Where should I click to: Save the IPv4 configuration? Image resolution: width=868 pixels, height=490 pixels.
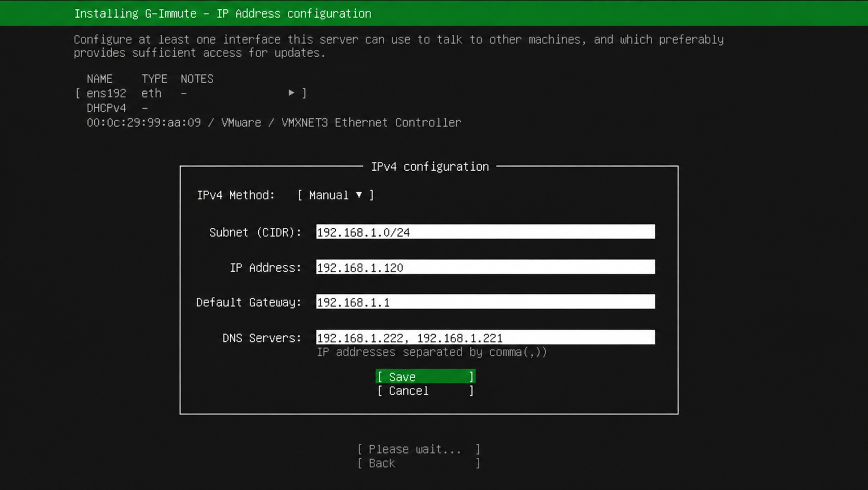[x=425, y=377]
